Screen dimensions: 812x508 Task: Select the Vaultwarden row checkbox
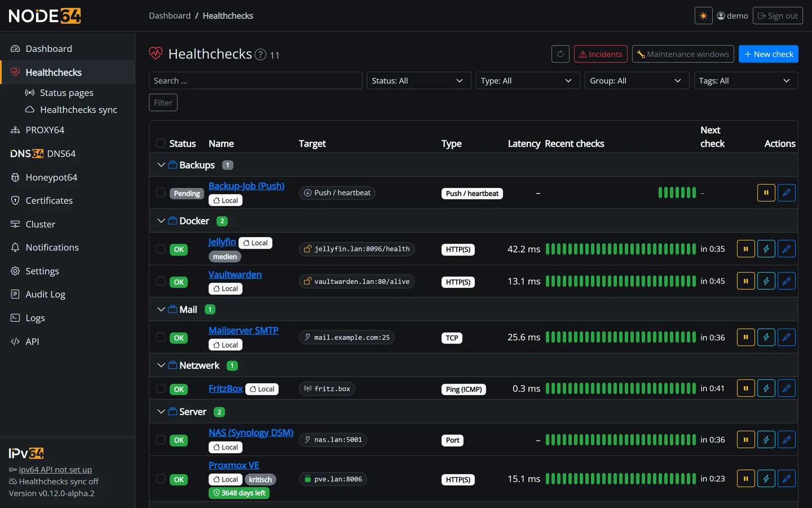coord(161,281)
